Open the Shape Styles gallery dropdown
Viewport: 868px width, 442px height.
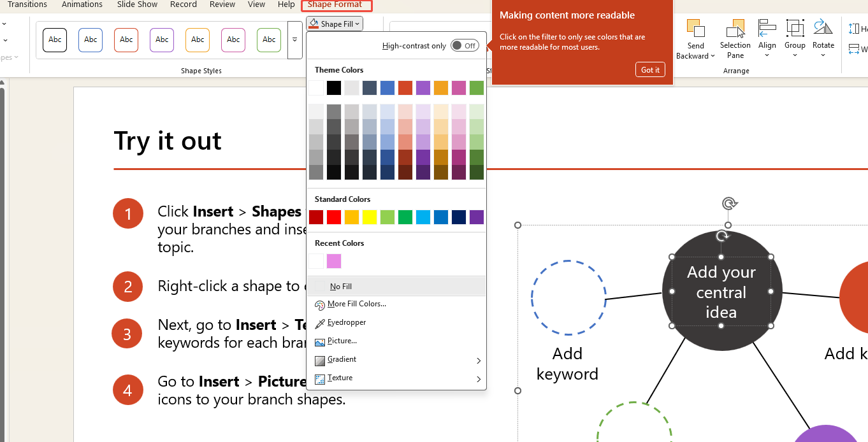tap(294, 39)
